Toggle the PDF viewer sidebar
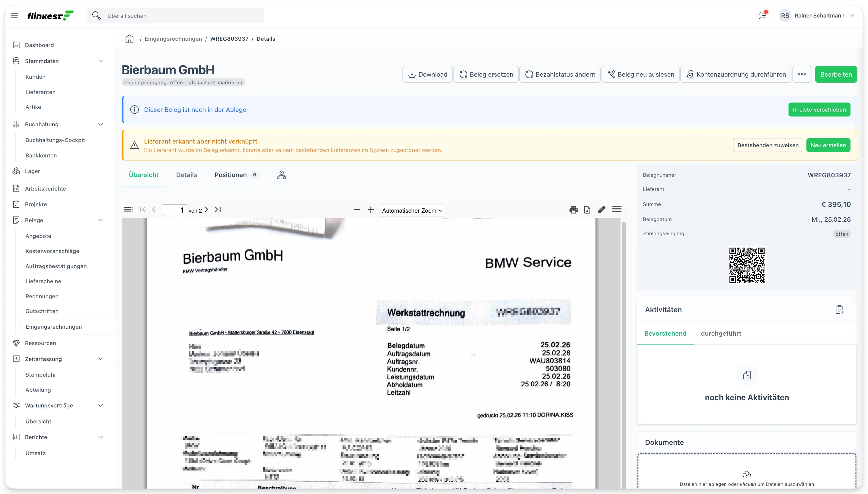Image resolution: width=868 pixels, height=494 pixels. pos(128,209)
